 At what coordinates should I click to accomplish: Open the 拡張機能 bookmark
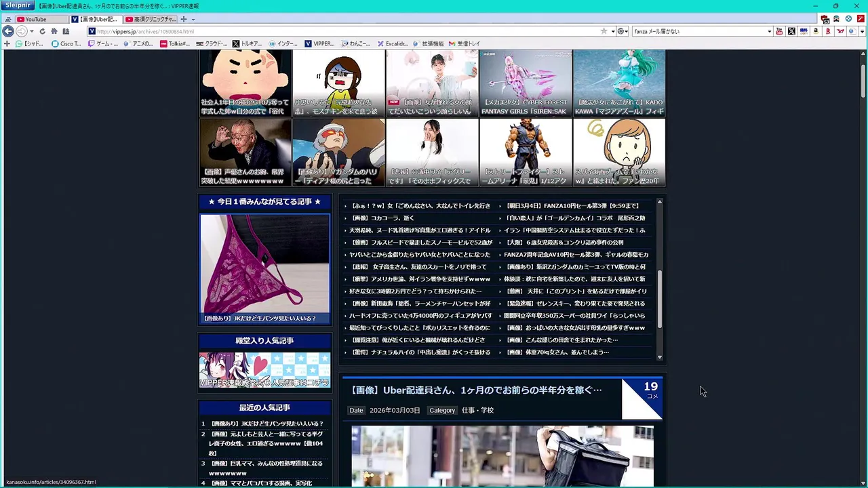[x=428, y=43]
